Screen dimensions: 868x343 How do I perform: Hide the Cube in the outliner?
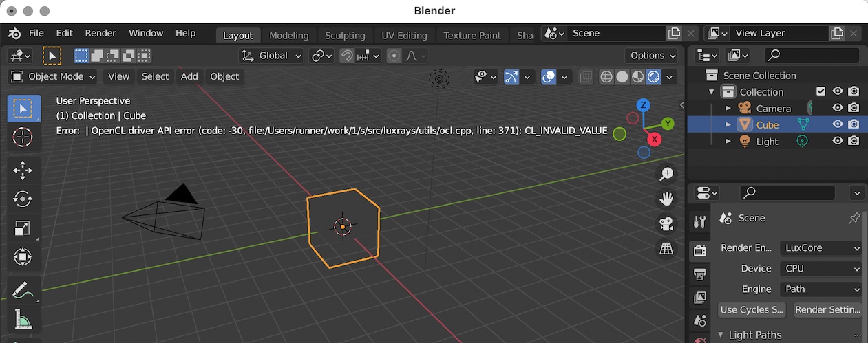click(x=838, y=124)
